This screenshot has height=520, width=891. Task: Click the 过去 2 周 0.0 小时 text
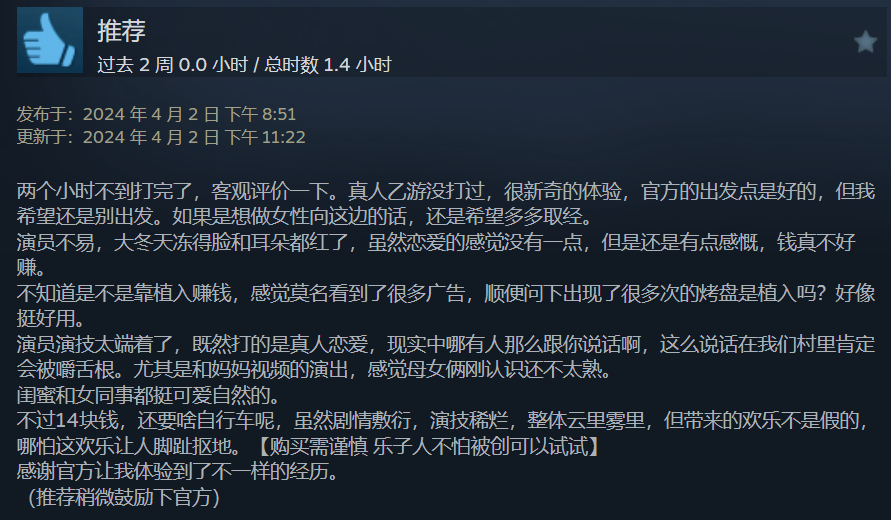173,65
